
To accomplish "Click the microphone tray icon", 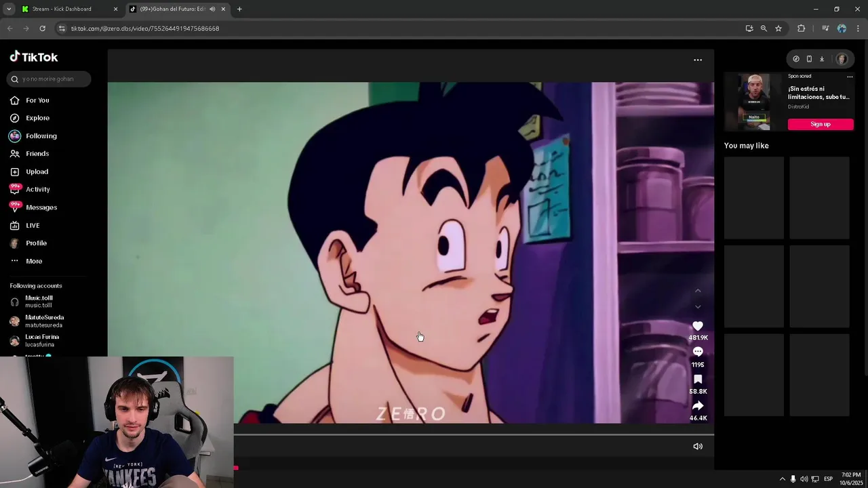I will [x=793, y=479].
